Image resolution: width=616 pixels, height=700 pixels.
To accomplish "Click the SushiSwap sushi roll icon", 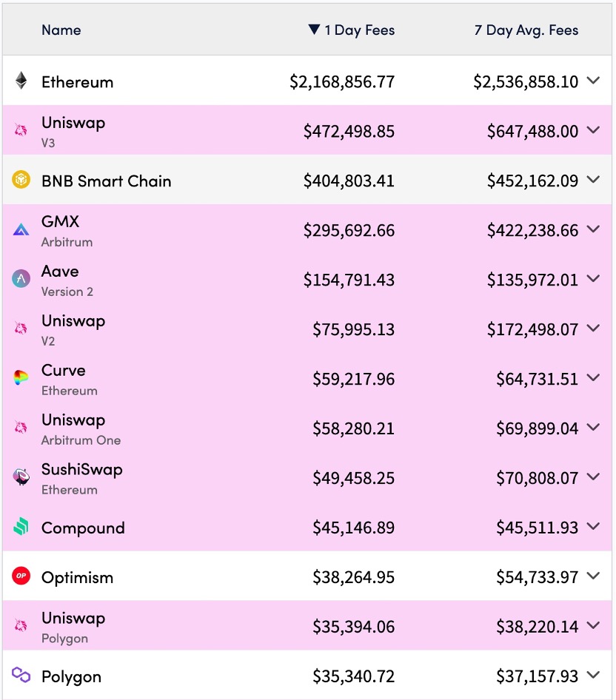I will [x=21, y=478].
